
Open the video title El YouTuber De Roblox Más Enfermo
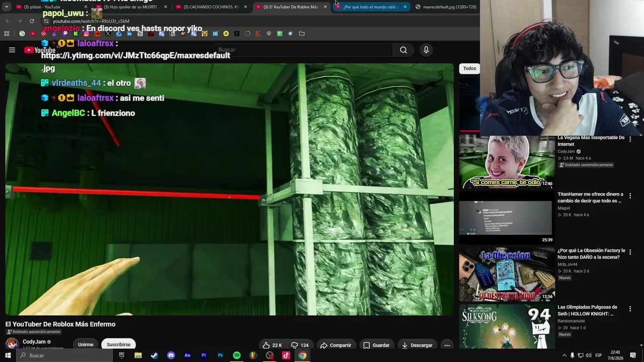[60, 324]
